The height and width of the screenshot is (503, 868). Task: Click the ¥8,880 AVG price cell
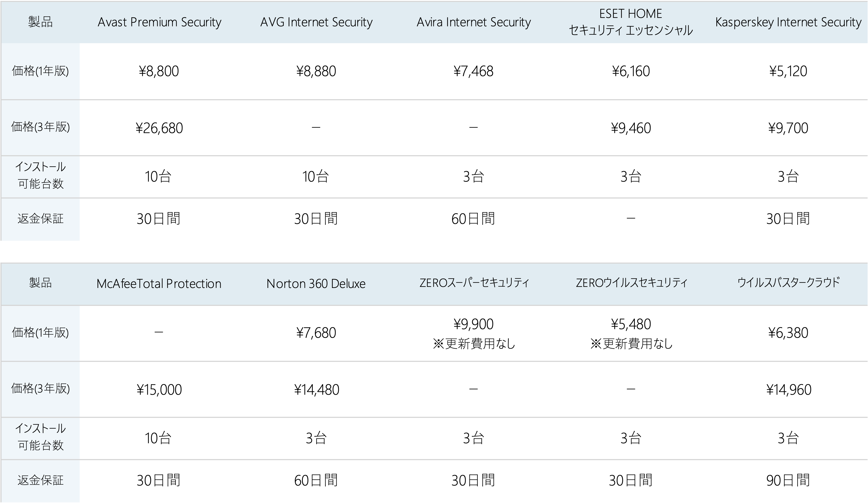[x=316, y=71]
